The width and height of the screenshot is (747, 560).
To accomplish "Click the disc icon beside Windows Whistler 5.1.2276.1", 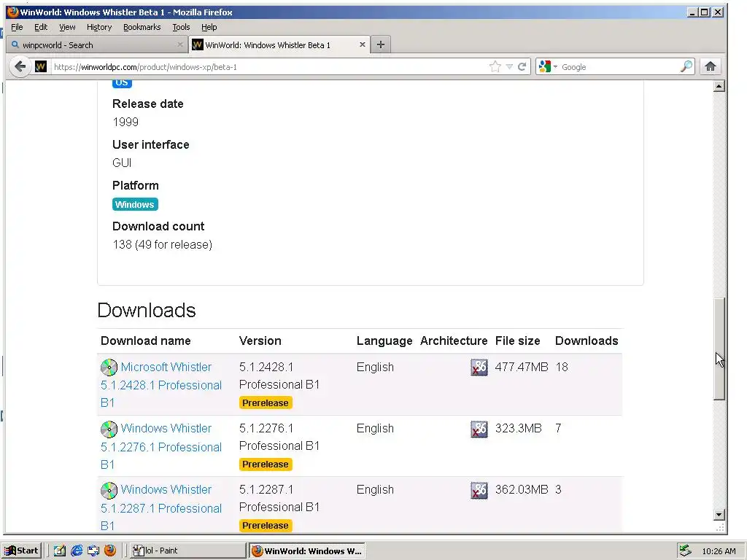I will [x=109, y=429].
